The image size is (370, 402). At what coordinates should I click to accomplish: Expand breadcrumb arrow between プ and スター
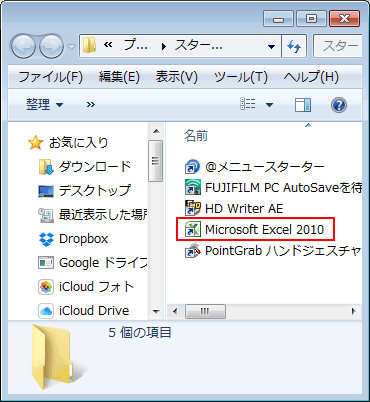coord(163,46)
